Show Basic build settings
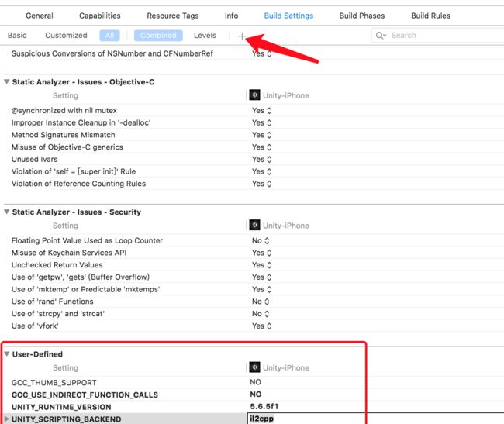This screenshot has height=424, width=504. (x=17, y=36)
